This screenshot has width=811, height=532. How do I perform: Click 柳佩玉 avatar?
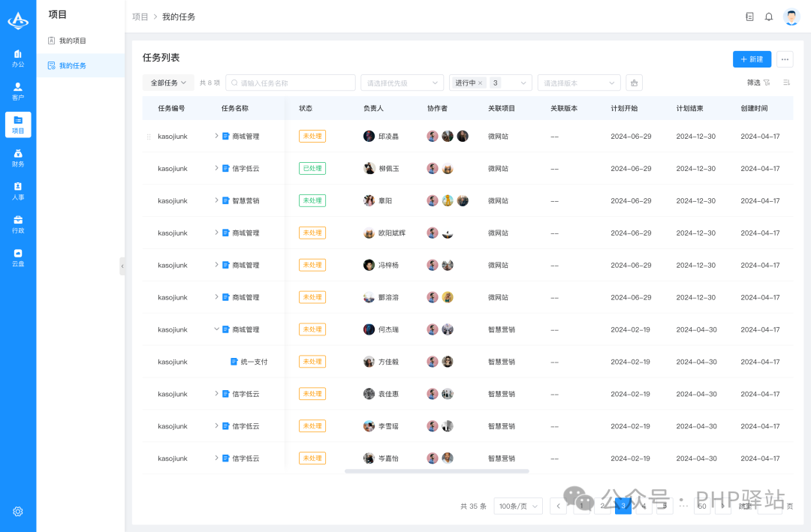pos(369,168)
